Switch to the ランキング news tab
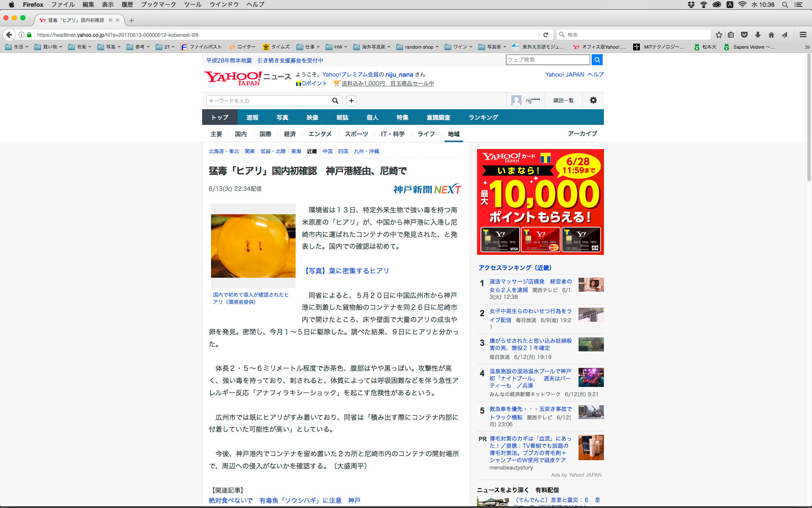The image size is (812, 508). [x=483, y=117]
